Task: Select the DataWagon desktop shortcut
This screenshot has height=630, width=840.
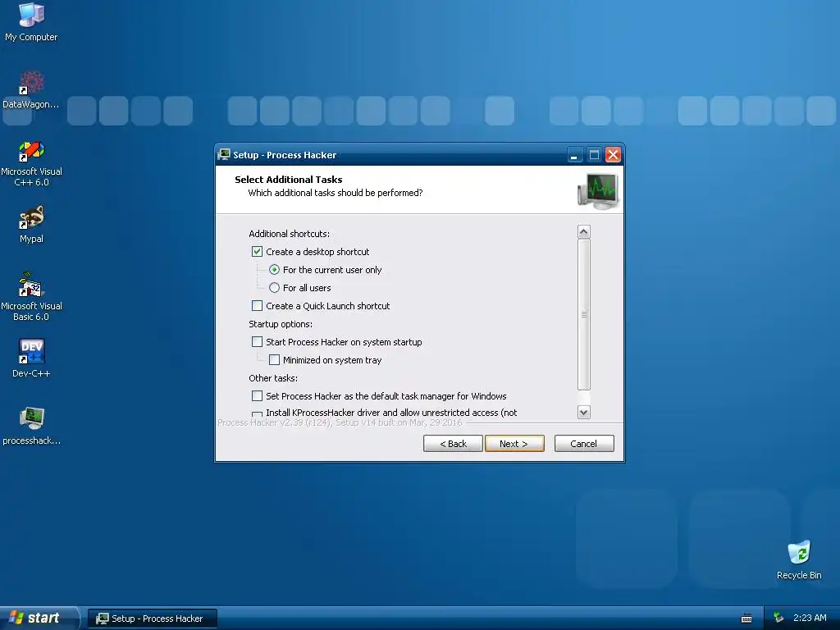Action: [x=31, y=89]
